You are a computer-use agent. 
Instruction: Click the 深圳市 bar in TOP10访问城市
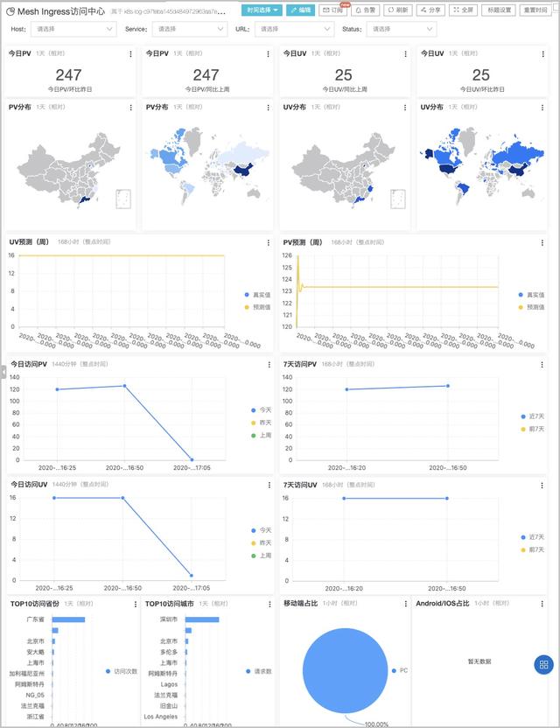click(202, 619)
